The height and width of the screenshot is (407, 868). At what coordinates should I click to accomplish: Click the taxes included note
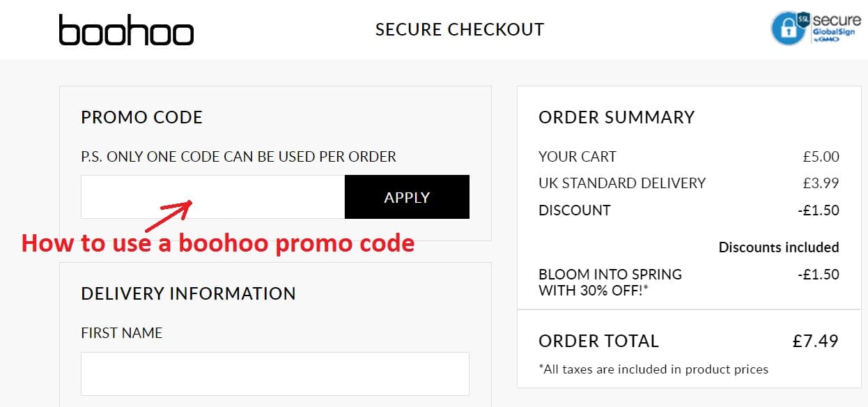click(x=653, y=369)
